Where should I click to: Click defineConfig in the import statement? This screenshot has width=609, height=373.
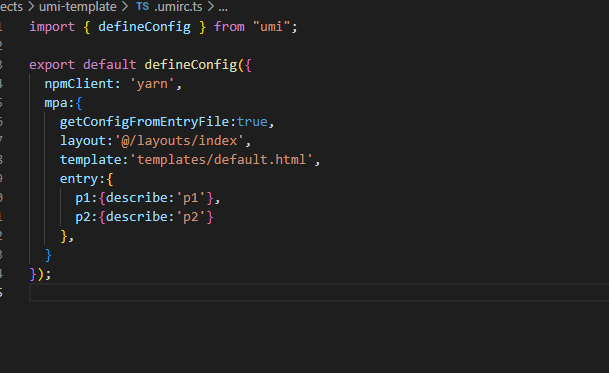click(x=144, y=27)
